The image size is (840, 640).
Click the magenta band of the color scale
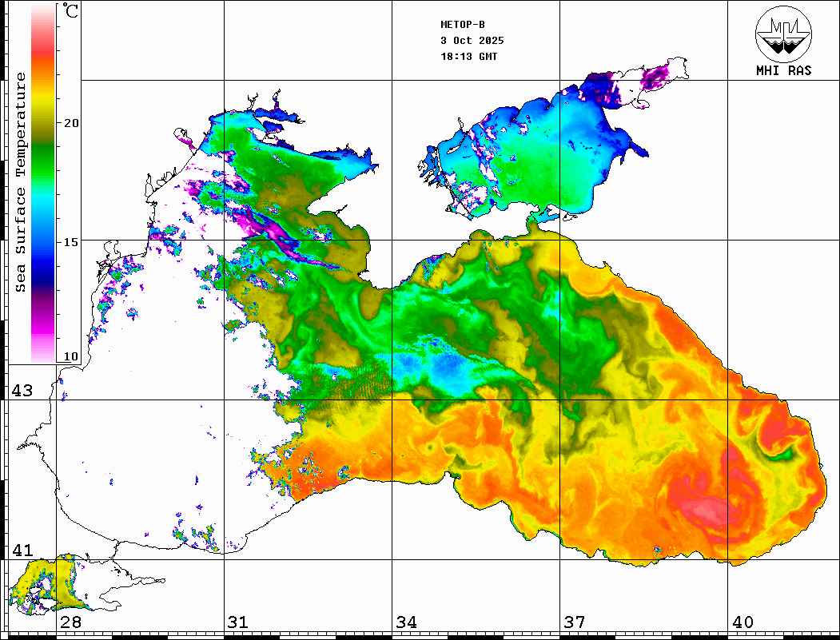click(43, 326)
